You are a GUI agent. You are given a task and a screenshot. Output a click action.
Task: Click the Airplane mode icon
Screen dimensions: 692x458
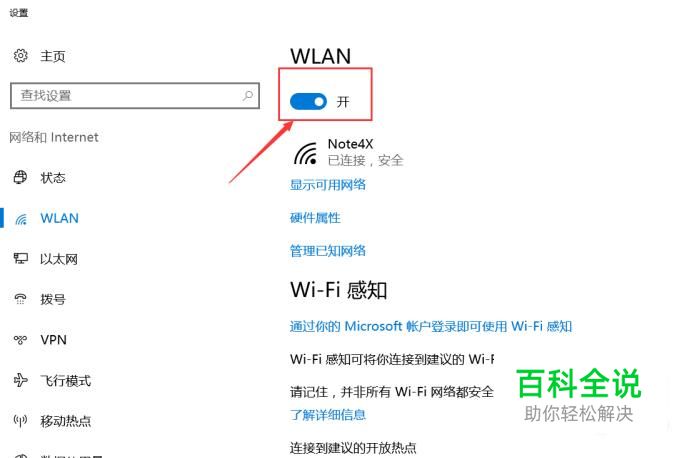pos(20,380)
